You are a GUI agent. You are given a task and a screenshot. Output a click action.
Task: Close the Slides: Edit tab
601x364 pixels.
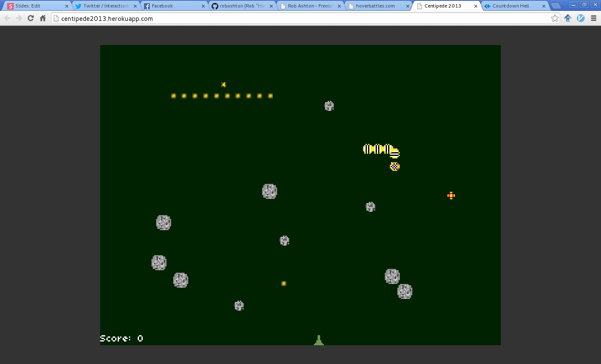(66, 6)
